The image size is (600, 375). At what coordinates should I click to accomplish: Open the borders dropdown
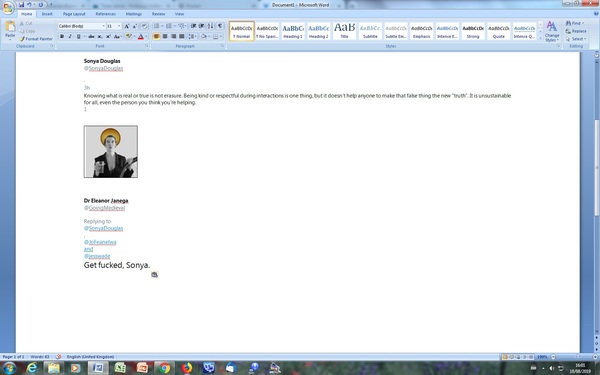[x=221, y=36]
